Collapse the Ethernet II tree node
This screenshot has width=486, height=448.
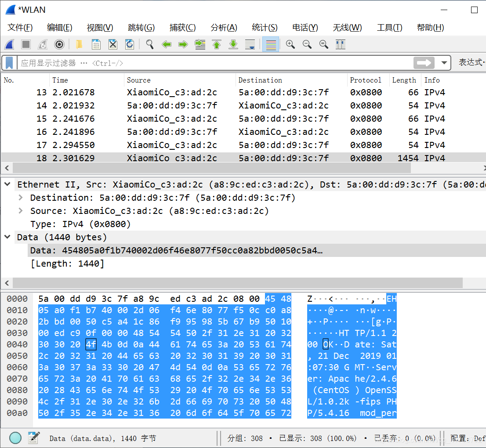[x=7, y=184]
